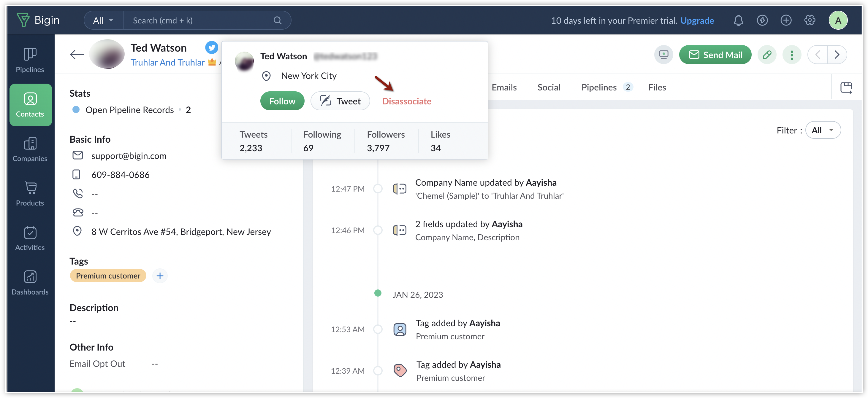Click the Followers count 3,797
Screen dimensions: 868x398
click(x=378, y=148)
